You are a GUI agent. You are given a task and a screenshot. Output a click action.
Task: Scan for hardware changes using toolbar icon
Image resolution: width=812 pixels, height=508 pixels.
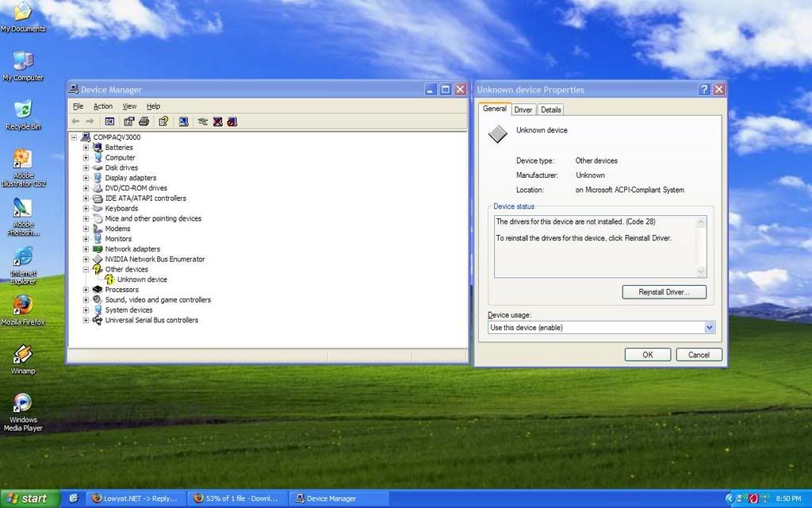click(204, 121)
